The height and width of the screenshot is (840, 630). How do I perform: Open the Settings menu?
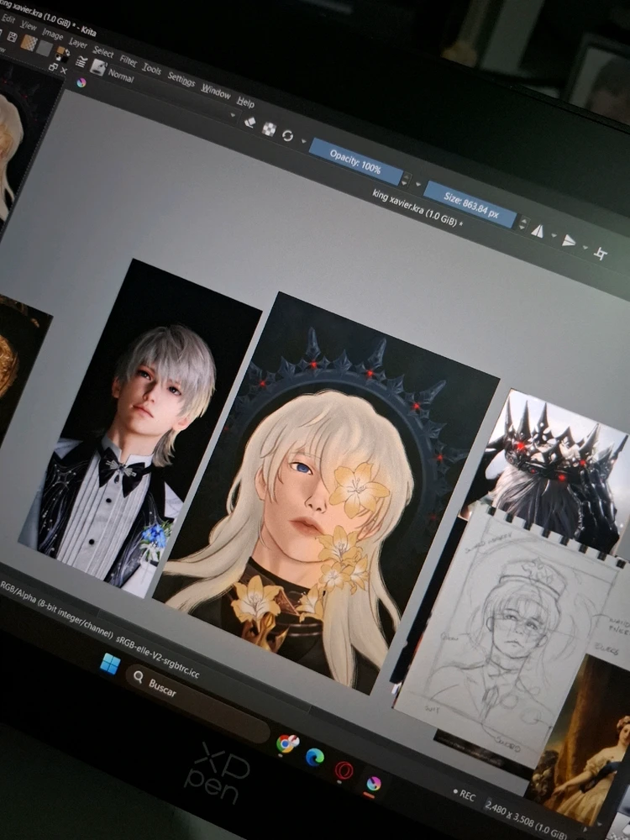(181, 79)
